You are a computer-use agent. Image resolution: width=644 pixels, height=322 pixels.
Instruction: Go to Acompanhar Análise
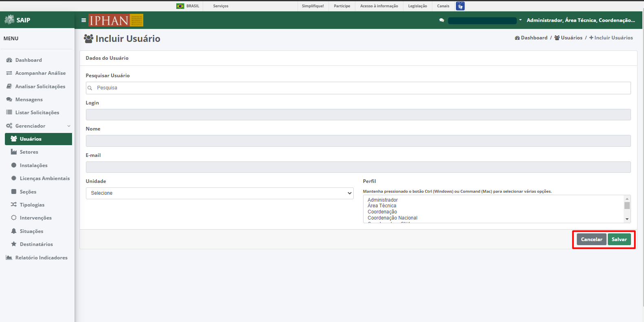[x=40, y=73]
